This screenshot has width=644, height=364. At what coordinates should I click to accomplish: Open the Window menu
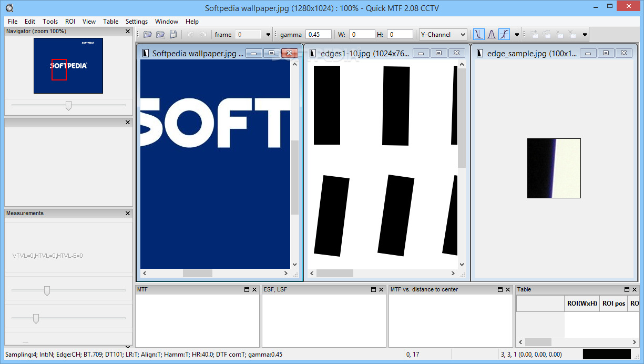click(167, 22)
